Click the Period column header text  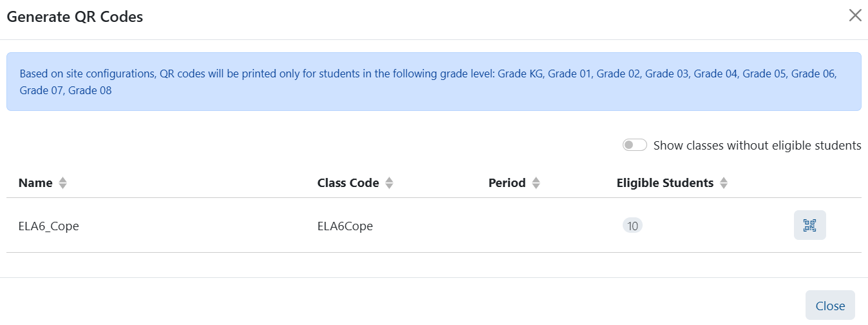coord(507,183)
